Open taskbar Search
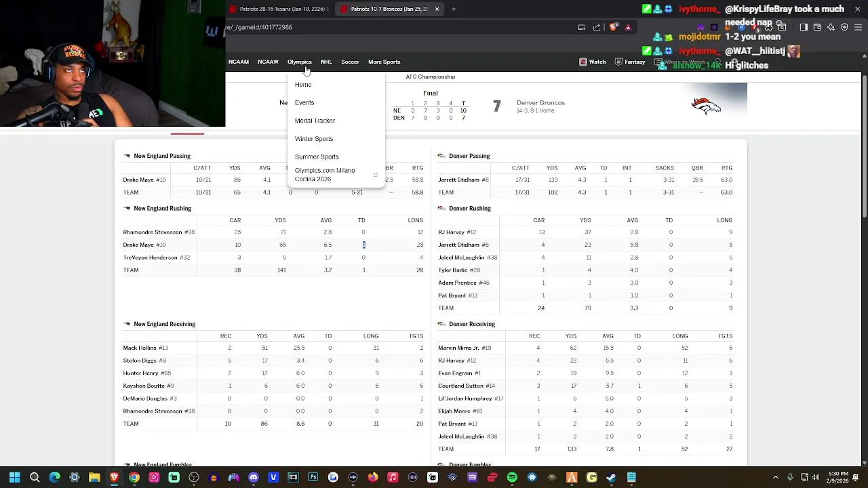Viewport: 868px width, 488px height. (x=35, y=477)
